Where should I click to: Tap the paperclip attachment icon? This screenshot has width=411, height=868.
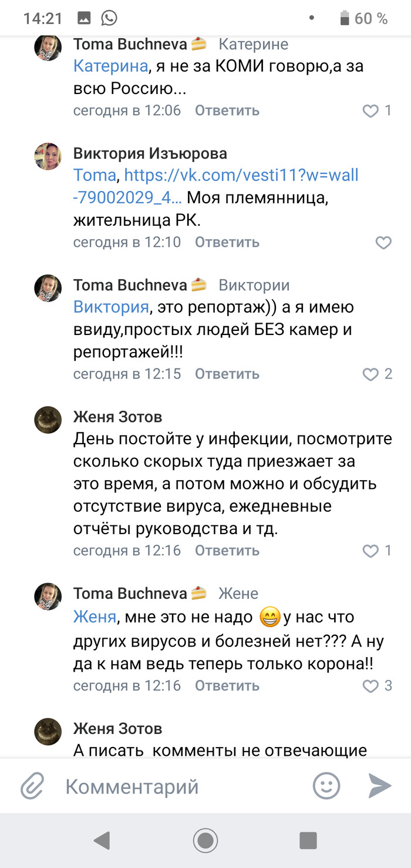coord(32,786)
